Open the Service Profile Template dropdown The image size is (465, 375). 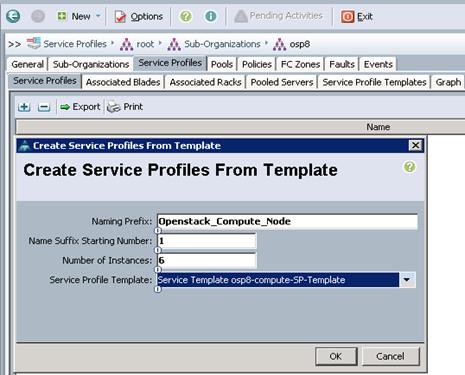click(286, 280)
